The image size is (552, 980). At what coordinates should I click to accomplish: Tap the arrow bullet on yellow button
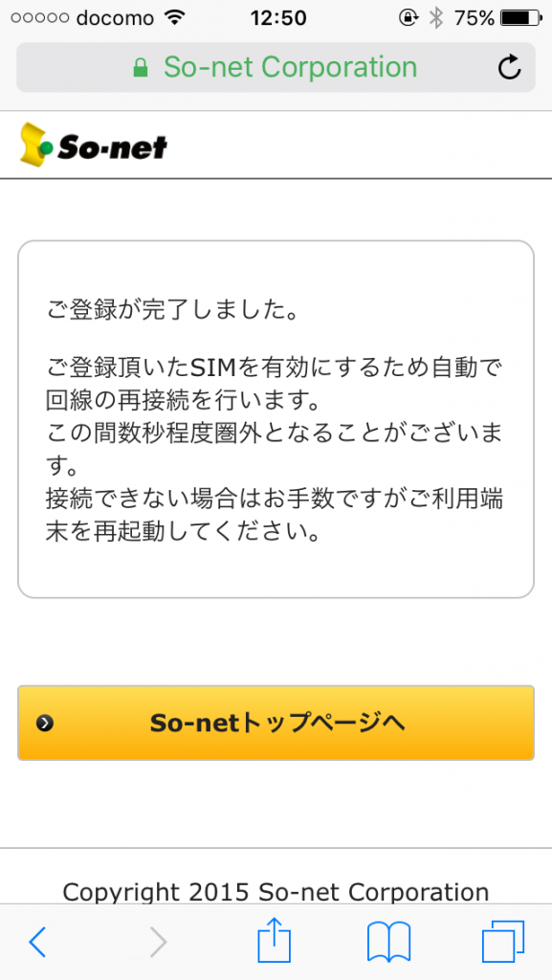click(x=44, y=724)
